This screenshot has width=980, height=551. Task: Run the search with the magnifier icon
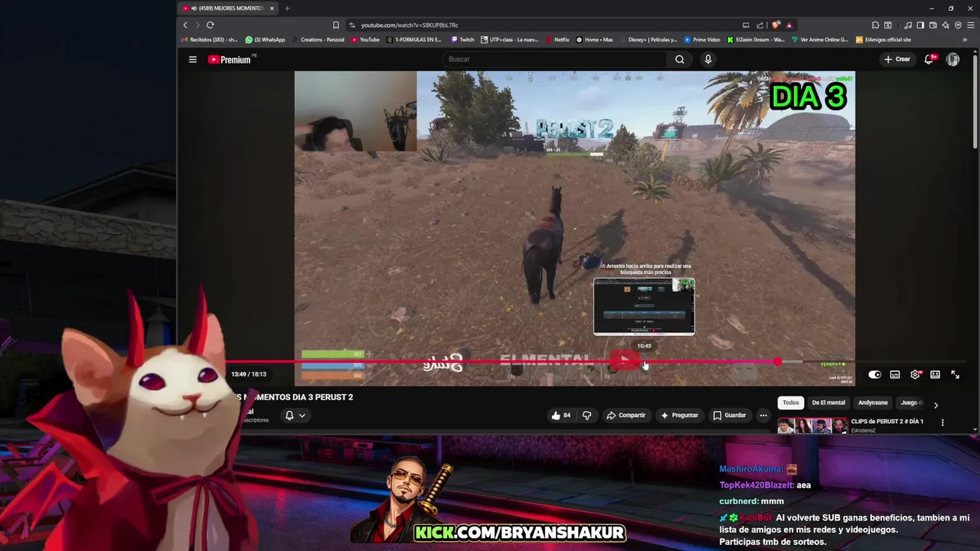(679, 59)
